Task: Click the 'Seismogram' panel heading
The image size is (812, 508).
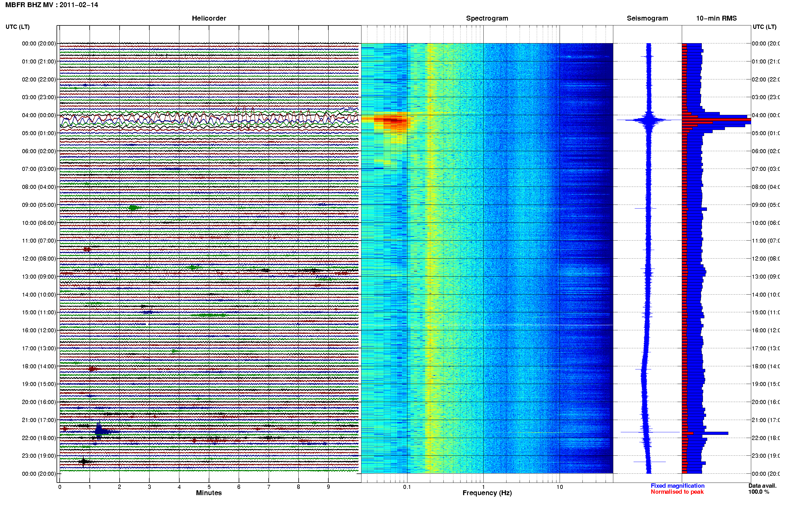Action: [x=647, y=18]
